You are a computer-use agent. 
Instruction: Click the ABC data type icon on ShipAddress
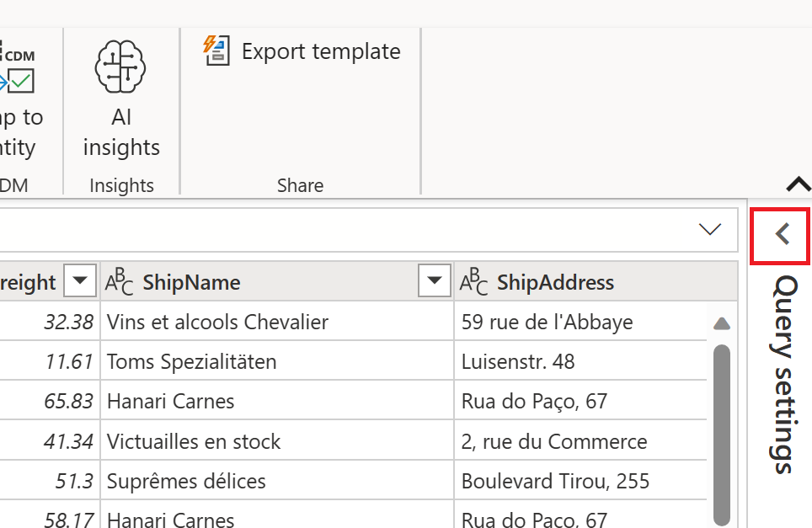pyautogui.click(x=474, y=281)
